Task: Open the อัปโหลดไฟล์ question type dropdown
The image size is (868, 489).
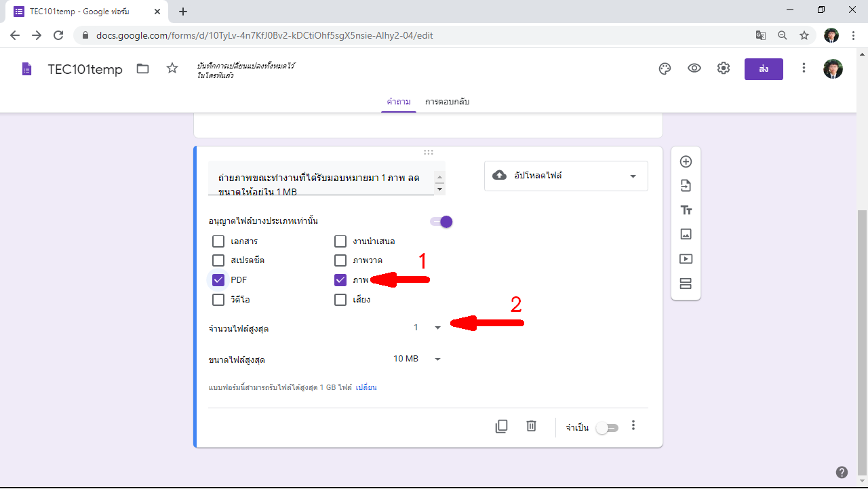Action: pyautogui.click(x=566, y=176)
